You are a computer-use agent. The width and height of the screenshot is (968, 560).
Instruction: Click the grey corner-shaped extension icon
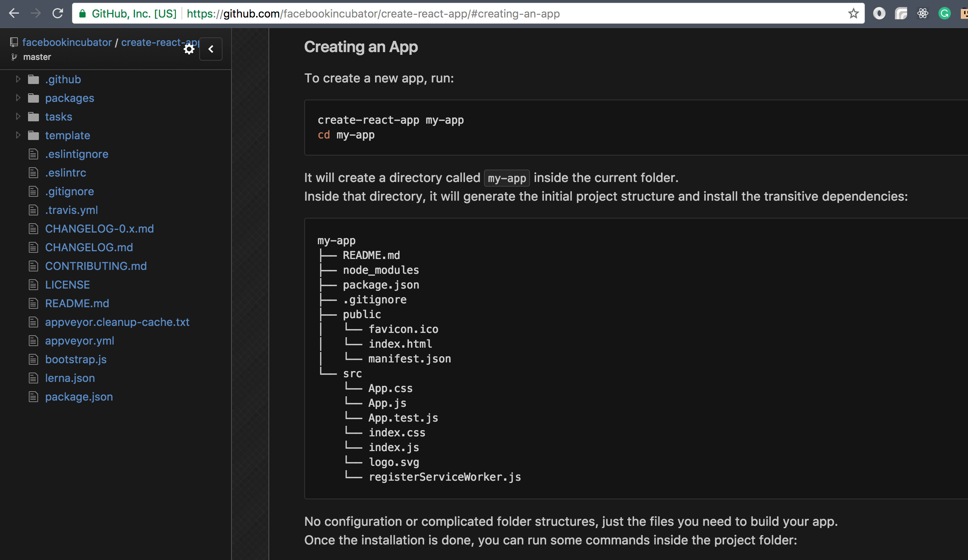click(901, 14)
